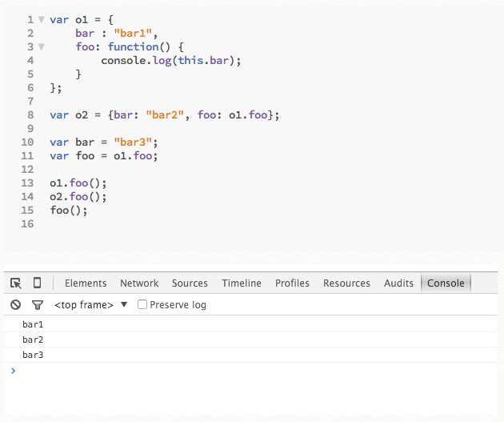Go to the Profiles tab
504x422 pixels.
click(292, 283)
